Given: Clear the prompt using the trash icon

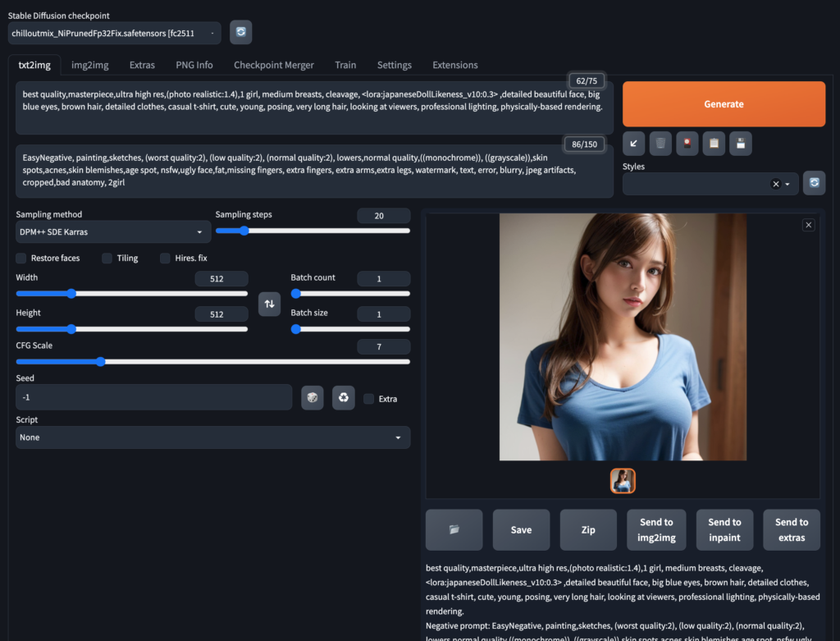Looking at the screenshot, I should tap(660, 144).
